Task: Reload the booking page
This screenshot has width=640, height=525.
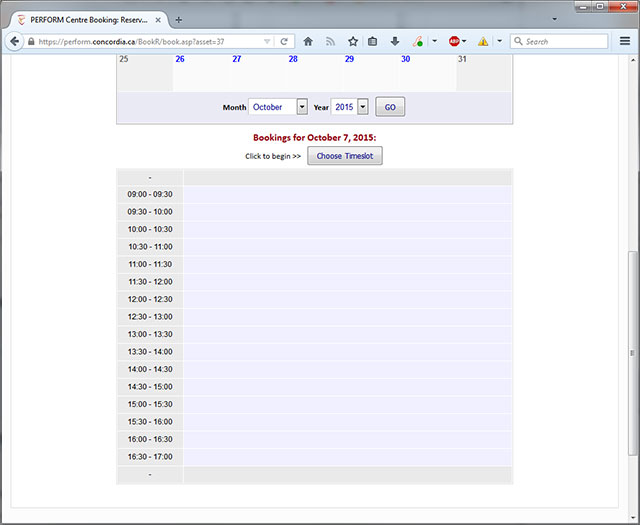Action: click(284, 42)
